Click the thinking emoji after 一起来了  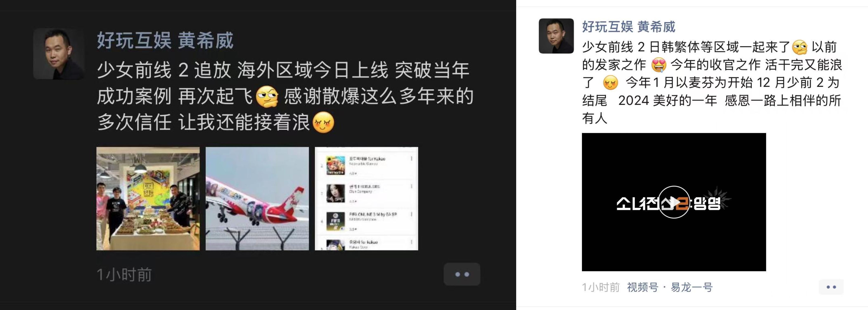[x=800, y=47]
